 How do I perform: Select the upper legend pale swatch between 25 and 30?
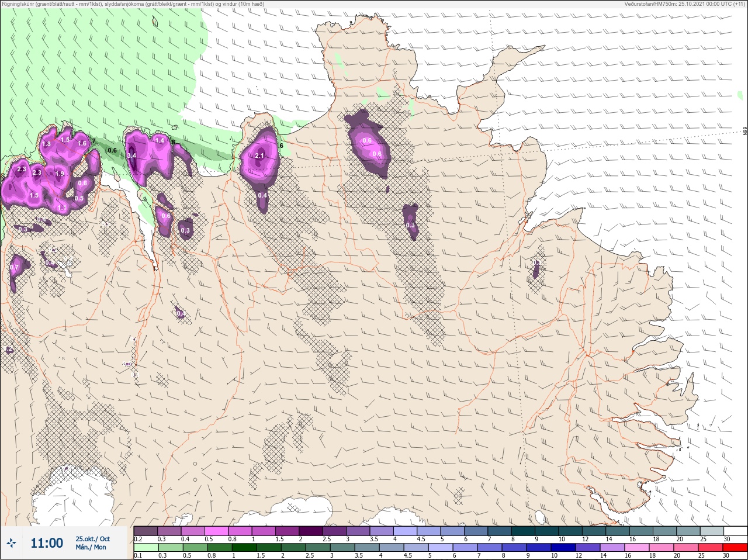point(712,531)
